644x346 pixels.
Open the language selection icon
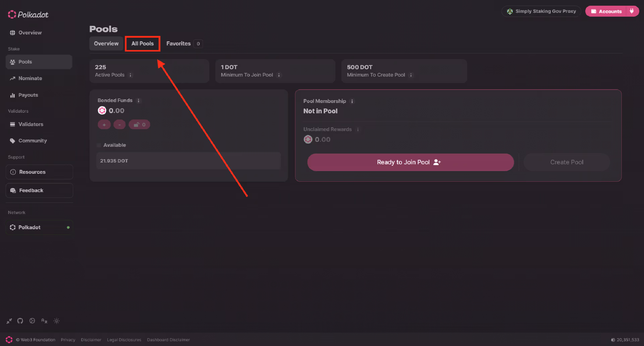coord(44,321)
